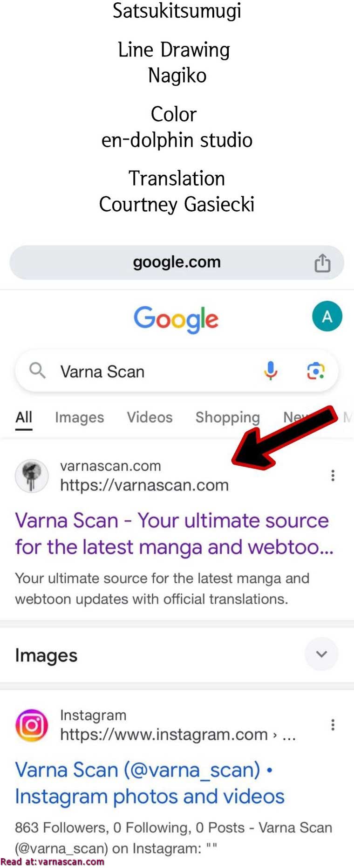The height and width of the screenshot is (868, 354).
Task: Select the Shopping tab
Action: pos(227,418)
